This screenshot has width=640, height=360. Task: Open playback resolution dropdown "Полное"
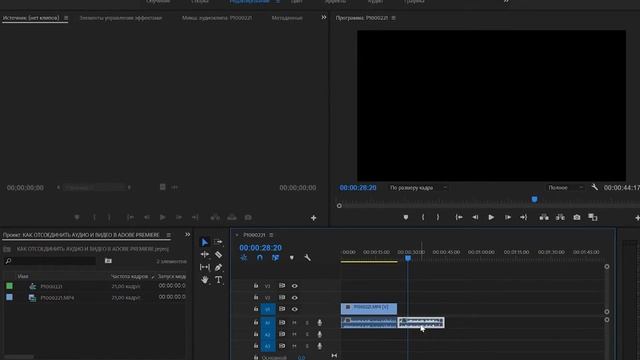pyautogui.click(x=566, y=188)
